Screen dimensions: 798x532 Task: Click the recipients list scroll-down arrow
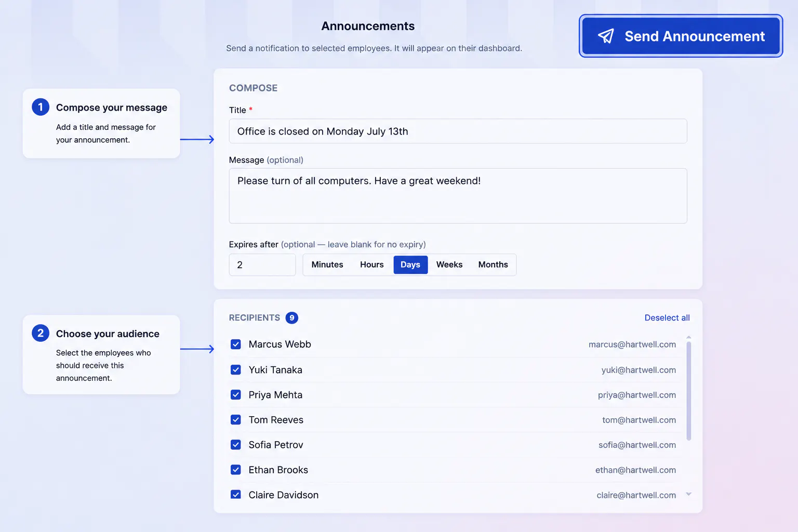pyautogui.click(x=689, y=494)
